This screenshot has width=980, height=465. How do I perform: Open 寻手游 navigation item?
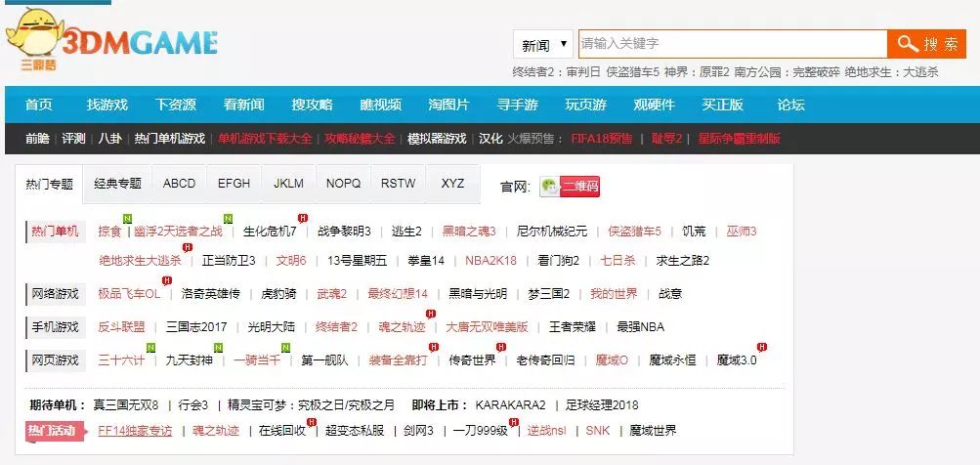pos(518,105)
